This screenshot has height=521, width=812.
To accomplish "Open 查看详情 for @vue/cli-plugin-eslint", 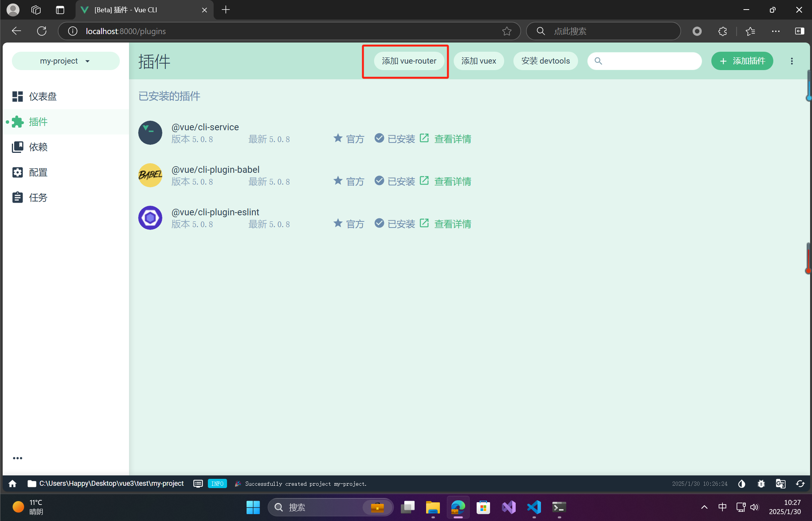I will click(x=452, y=224).
